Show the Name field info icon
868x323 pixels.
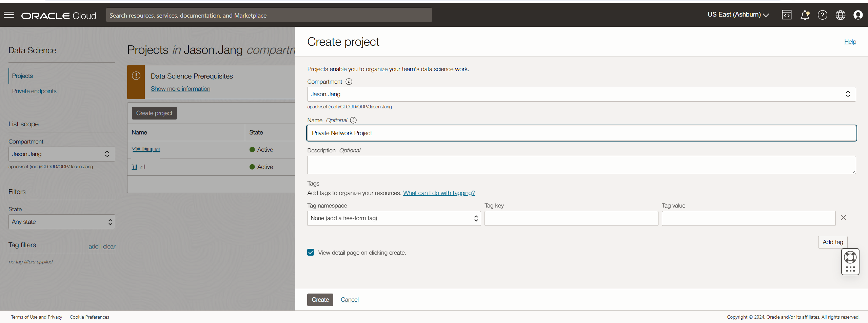[353, 120]
